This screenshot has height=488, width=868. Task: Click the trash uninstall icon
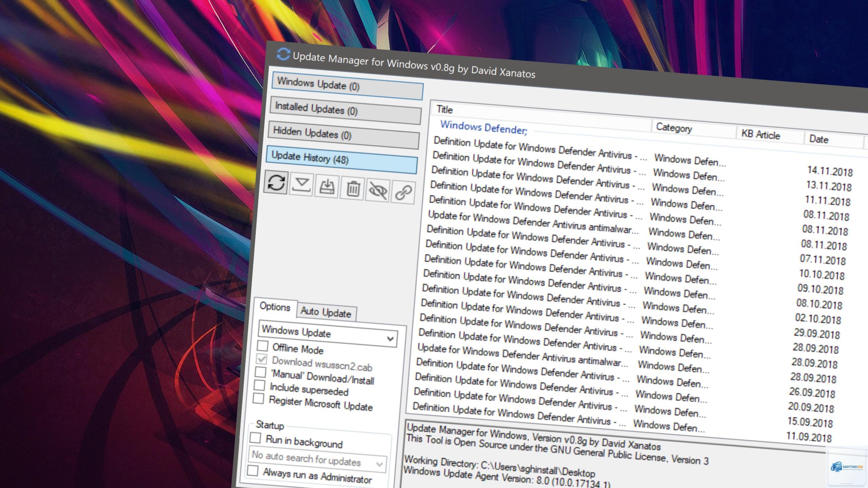click(353, 189)
